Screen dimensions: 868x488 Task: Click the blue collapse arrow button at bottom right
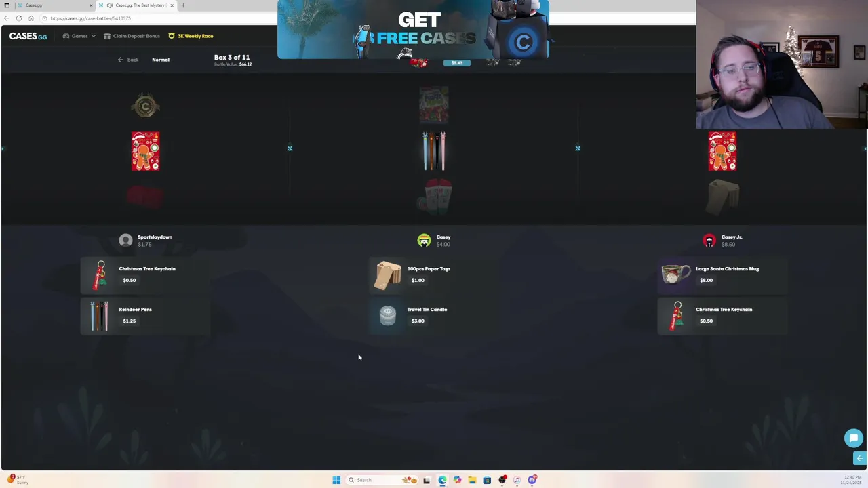(859, 458)
